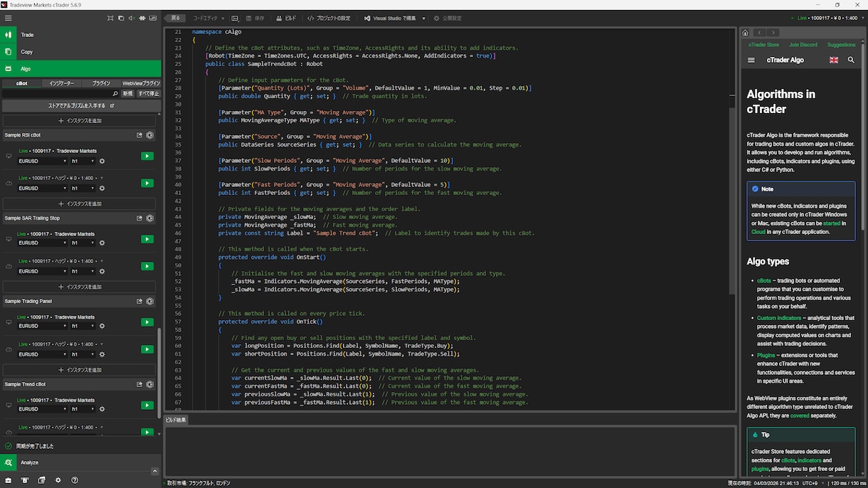The image size is (868, 488).
Task: Switch to the インジケーター tab
Action: 61,83
